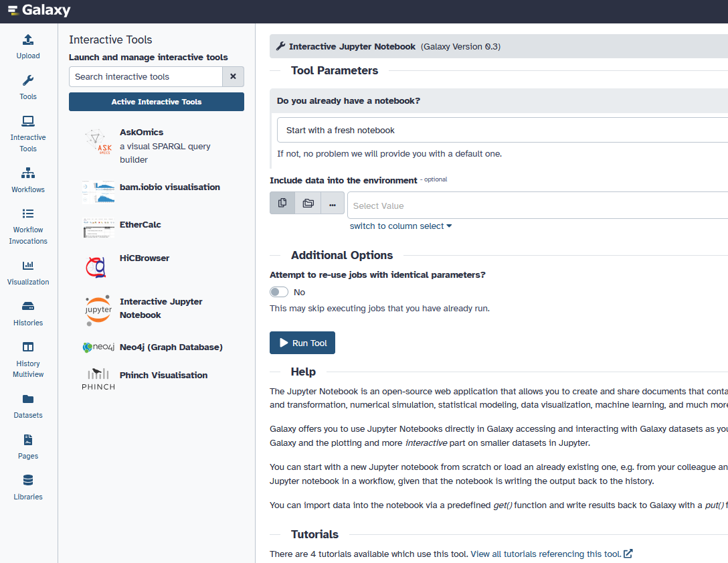Viewport: 728px width, 563px height.
Task: Click switch to column select caret
Action: tap(448, 226)
